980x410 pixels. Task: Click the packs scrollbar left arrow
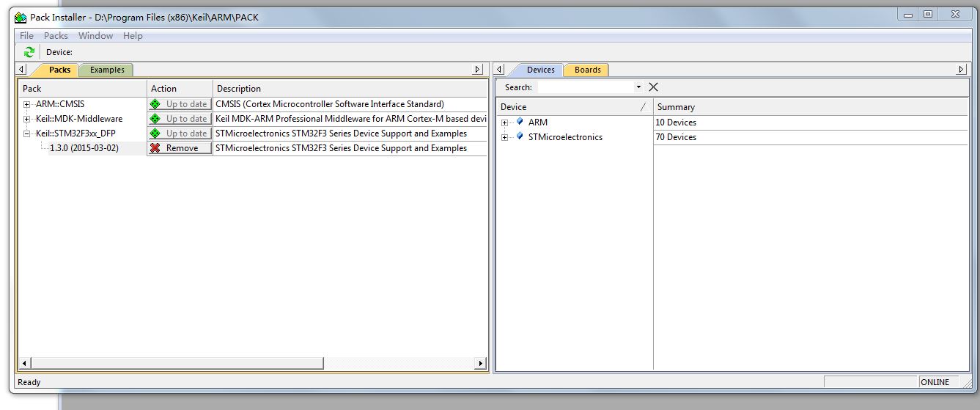25,363
